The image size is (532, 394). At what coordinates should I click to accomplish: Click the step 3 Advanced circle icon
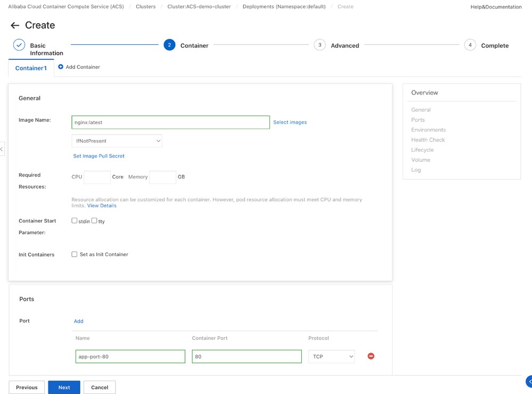click(x=320, y=45)
